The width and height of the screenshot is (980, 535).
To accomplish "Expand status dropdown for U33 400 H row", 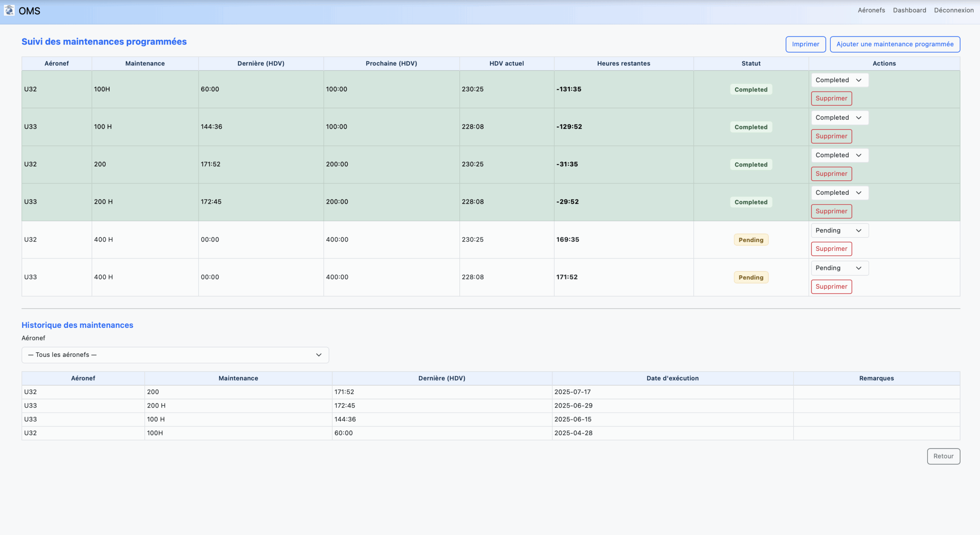I will click(x=839, y=268).
